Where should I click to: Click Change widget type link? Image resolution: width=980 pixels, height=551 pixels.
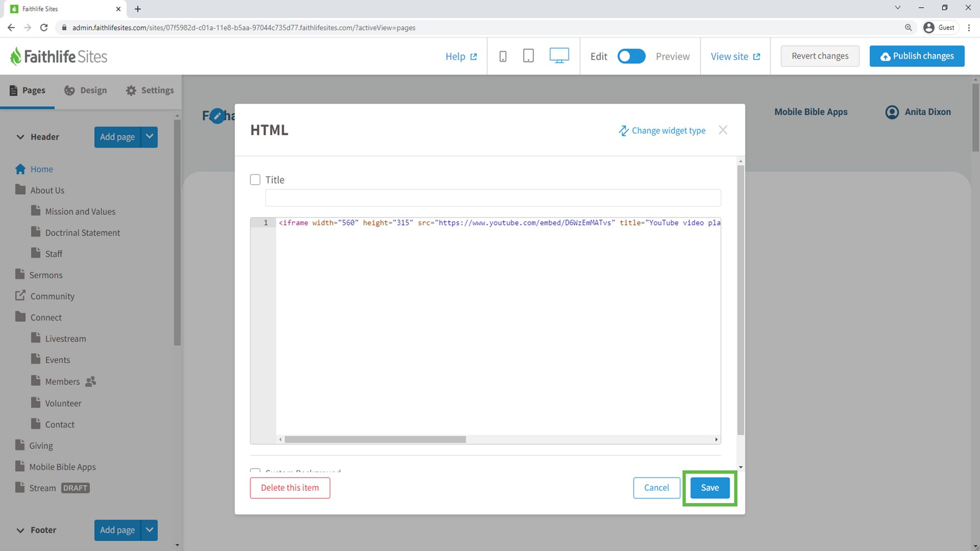662,131
